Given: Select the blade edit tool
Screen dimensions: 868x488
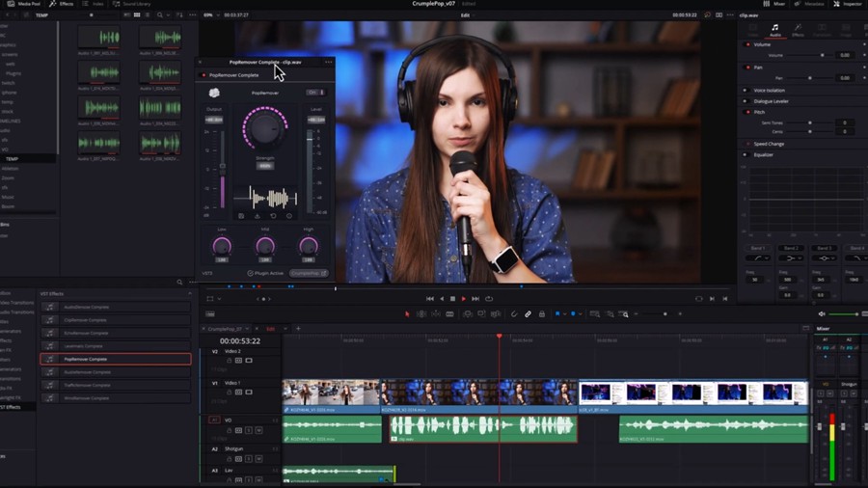Looking at the screenshot, I should coord(450,313).
